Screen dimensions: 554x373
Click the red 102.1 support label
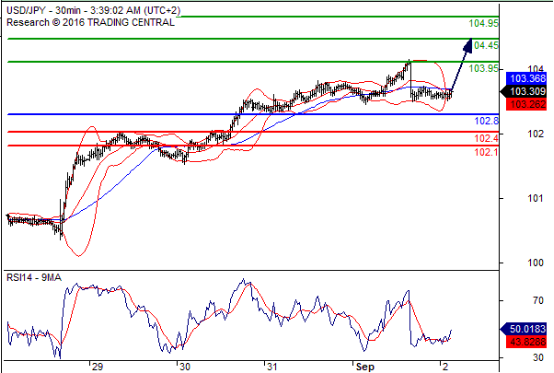[487, 152]
